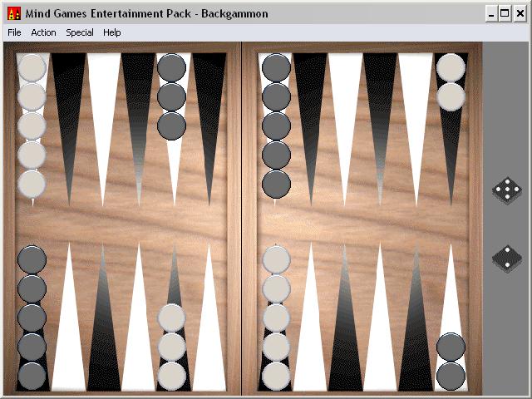Open the Action menu
Image resolution: width=532 pixels, height=399 pixels.
point(43,32)
